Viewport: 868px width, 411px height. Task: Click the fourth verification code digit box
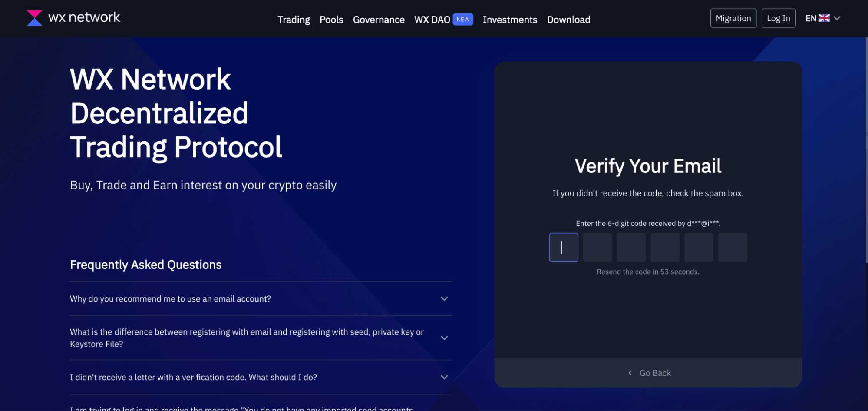pyautogui.click(x=665, y=247)
